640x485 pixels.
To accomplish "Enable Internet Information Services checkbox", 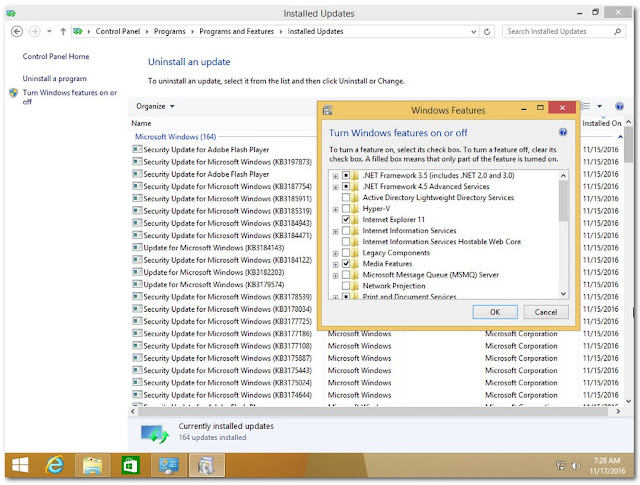I will pyautogui.click(x=346, y=230).
